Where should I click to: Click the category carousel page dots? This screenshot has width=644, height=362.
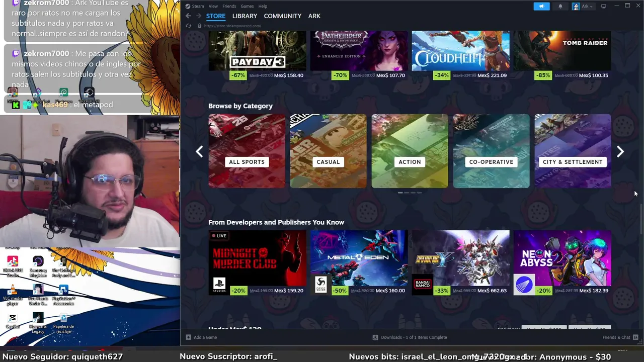click(x=410, y=193)
